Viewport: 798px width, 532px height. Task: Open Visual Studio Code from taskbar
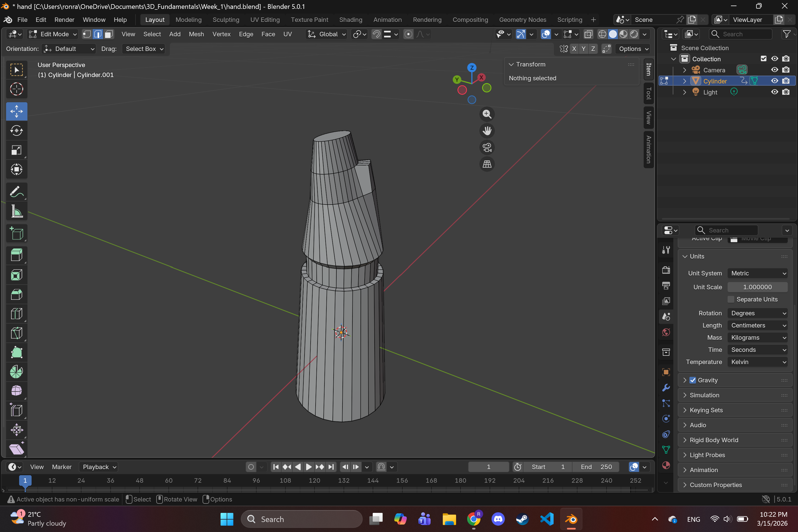pyautogui.click(x=547, y=519)
